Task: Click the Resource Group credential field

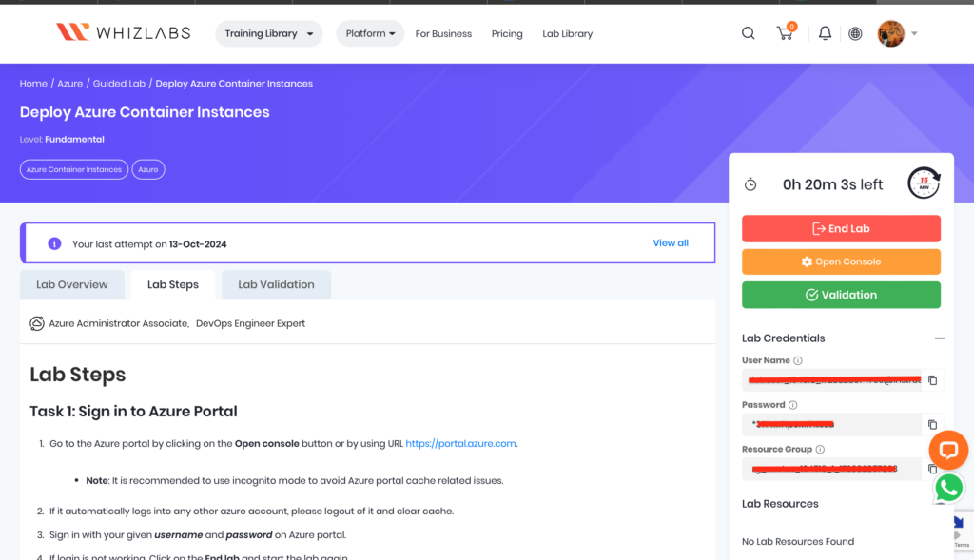Action: tap(832, 469)
